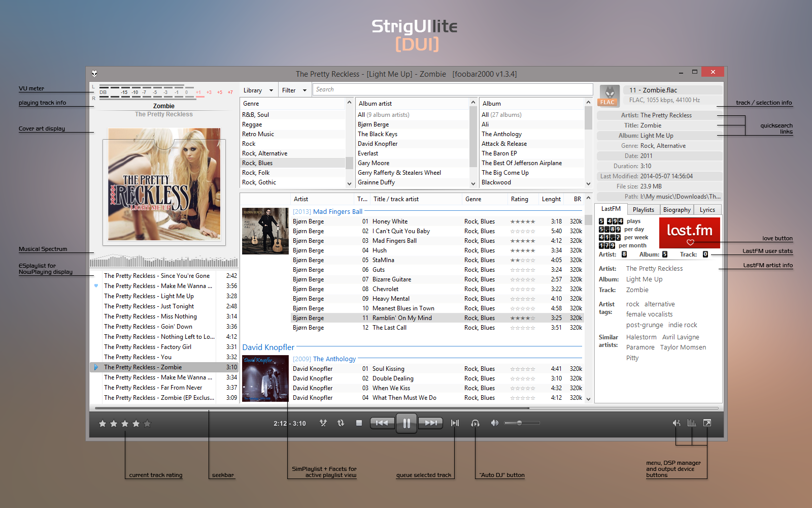Open the speaker output device button at bottom right
This screenshot has height=508, width=812.
pos(676,423)
